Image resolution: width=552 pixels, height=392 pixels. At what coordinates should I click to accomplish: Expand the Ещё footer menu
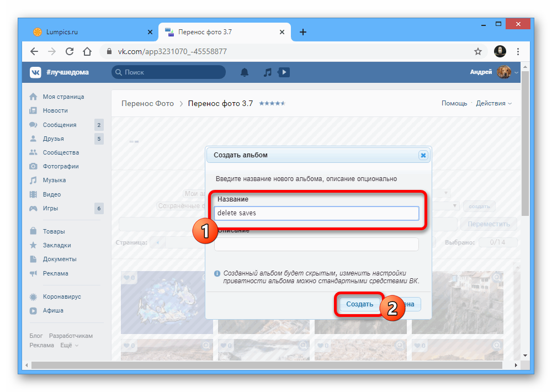(69, 345)
